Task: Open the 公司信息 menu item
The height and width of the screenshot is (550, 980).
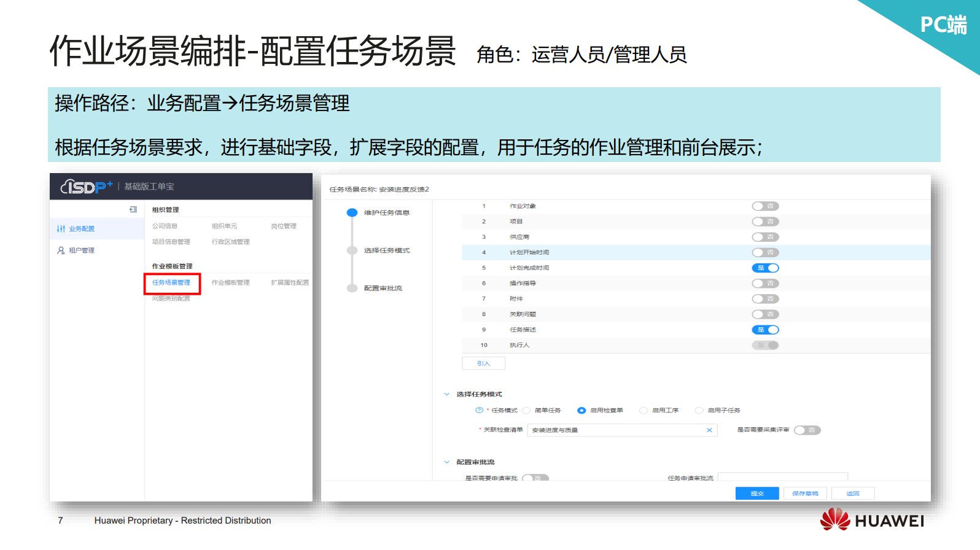Action: (x=165, y=227)
